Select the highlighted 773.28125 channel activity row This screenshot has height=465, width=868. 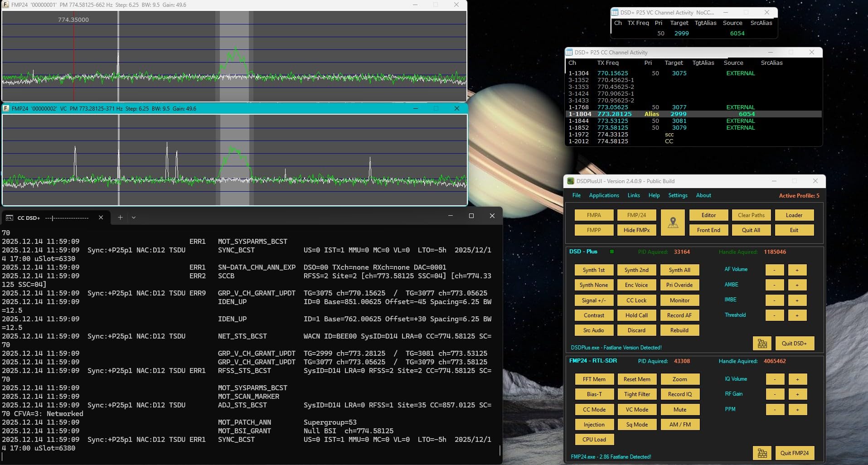[657, 114]
